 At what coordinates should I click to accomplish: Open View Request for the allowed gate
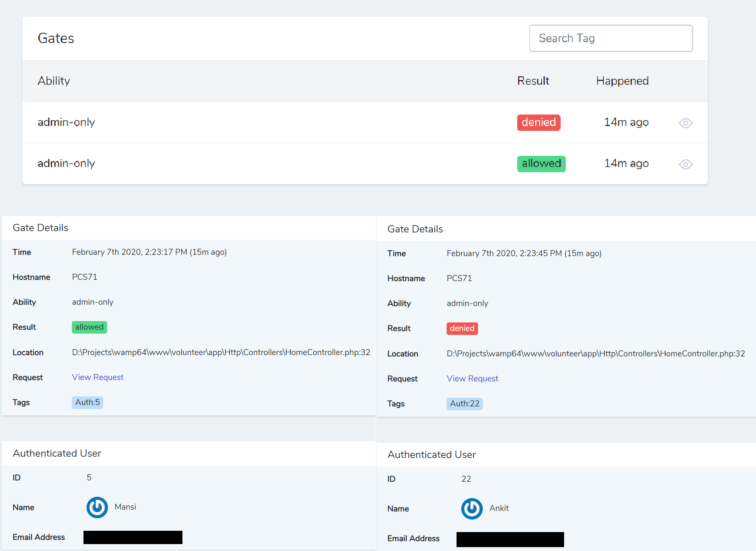pyautogui.click(x=97, y=377)
